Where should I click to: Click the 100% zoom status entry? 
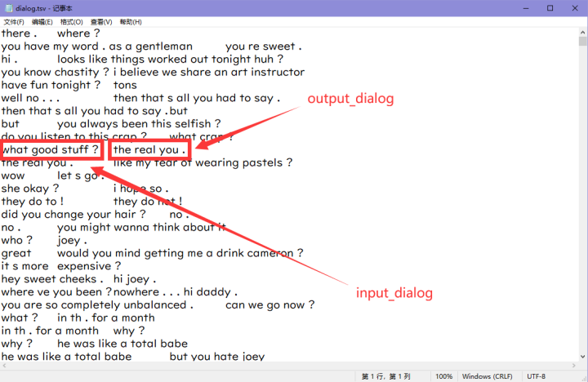pyautogui.click(x=443, y=376)
